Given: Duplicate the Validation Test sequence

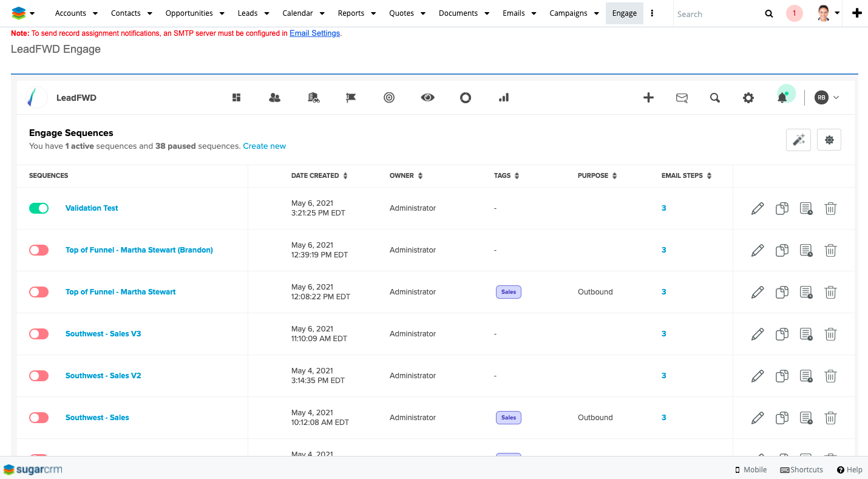Looking at the screenshot, I should click(782, 208).
